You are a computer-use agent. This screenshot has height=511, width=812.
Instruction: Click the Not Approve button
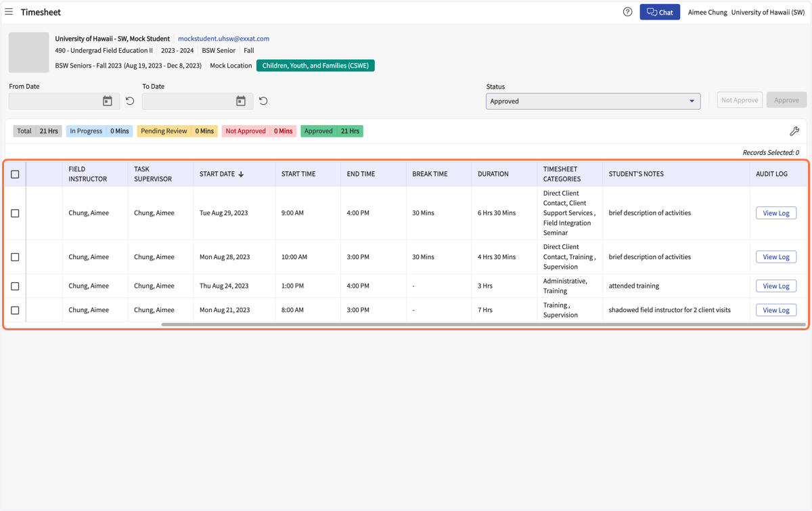pyautogui.click(x=740, y=100)
